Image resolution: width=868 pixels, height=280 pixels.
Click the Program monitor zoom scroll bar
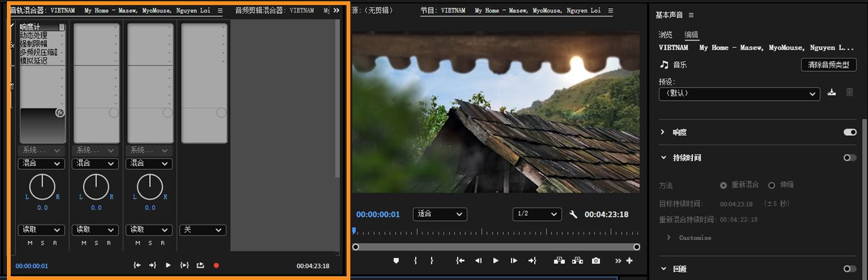coord(496,247)
